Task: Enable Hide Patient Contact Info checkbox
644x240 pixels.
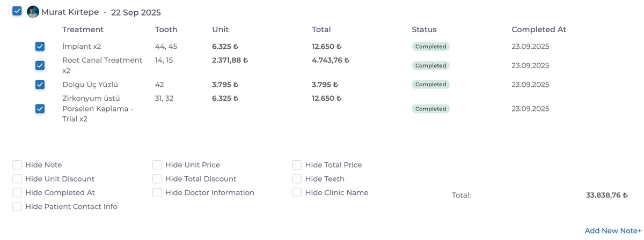Action: coord(17,206)
